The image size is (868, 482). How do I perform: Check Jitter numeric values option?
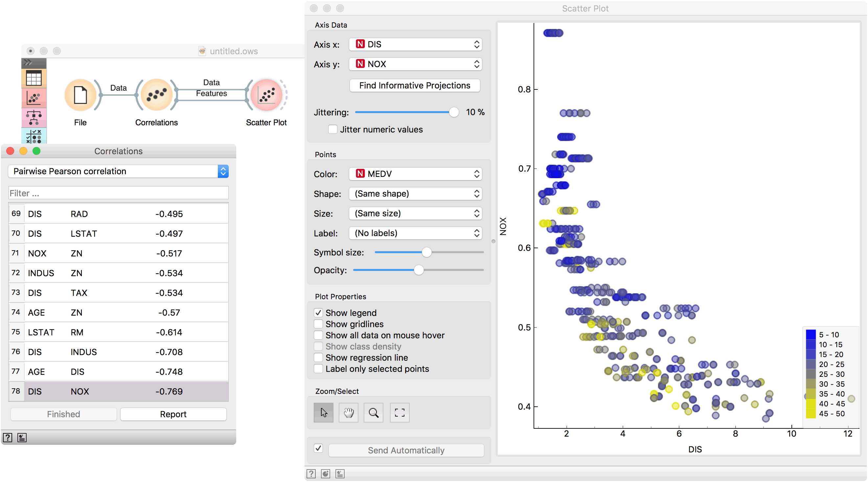pos(332,130)
